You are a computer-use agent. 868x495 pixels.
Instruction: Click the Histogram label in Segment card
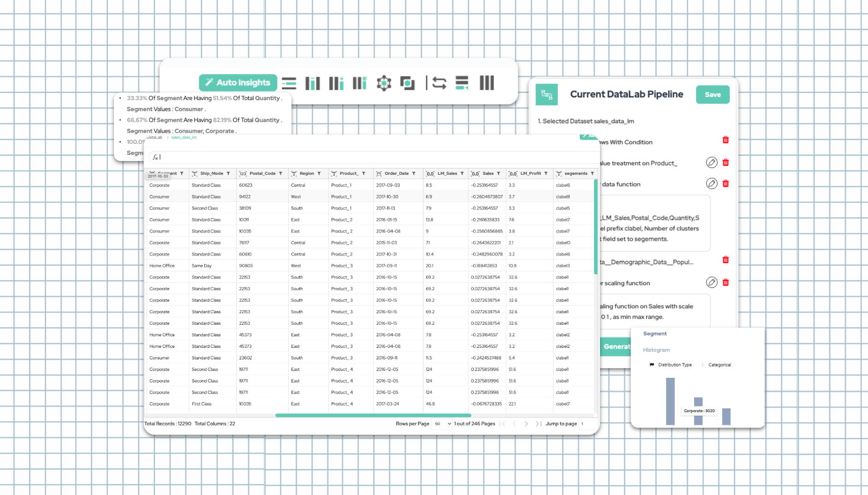pos(656,350)
